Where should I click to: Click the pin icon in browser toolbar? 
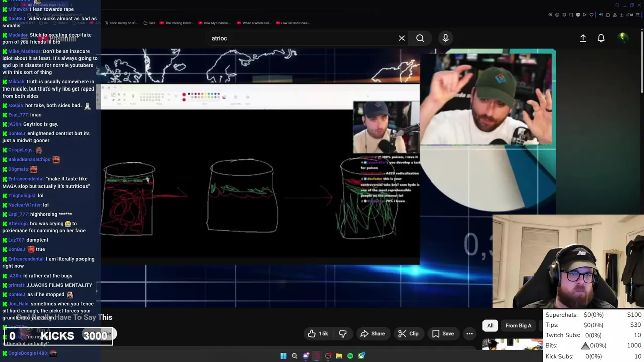click(564, 15)
